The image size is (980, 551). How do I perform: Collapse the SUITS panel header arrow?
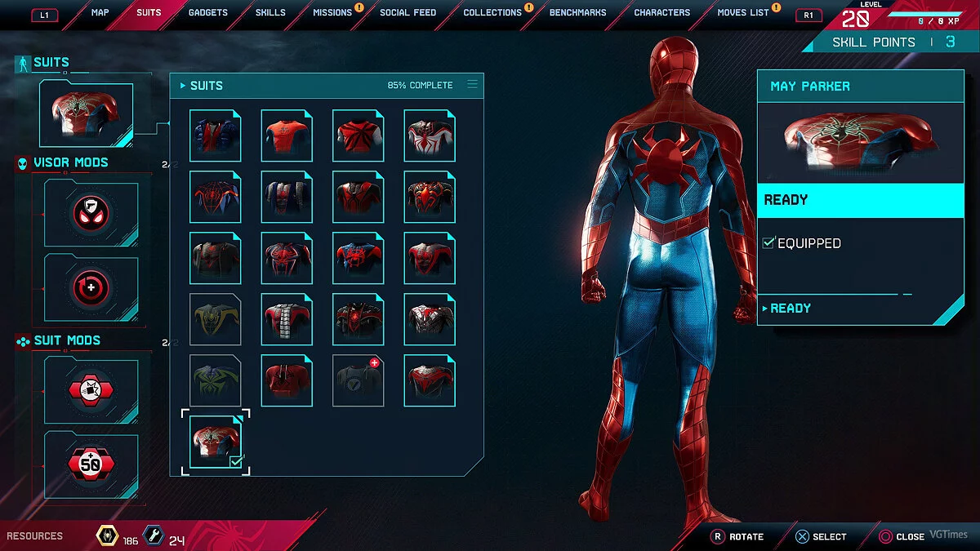click(182, 86)
